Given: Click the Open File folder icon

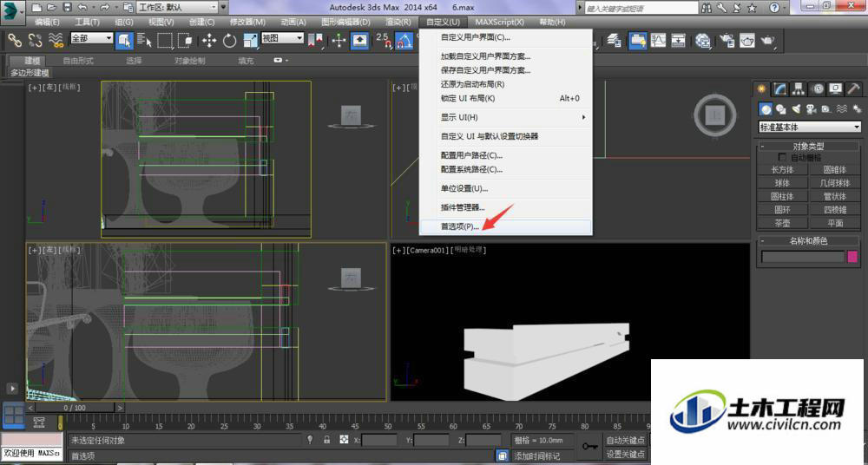Looking at the screenshot, I should [x=51, y=7].
